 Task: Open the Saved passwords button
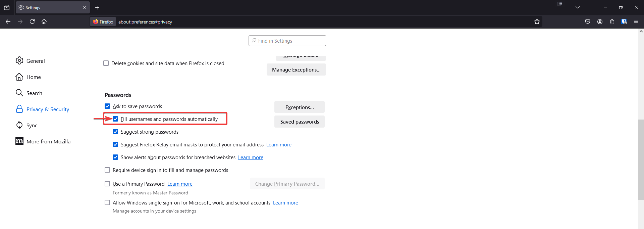pos(299,122)
